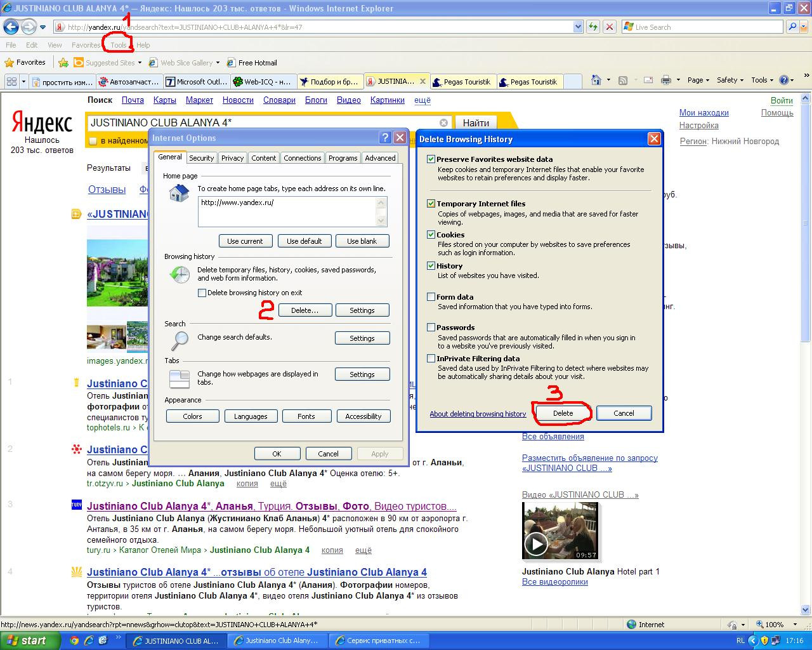Click the RSS Feeds icon

click(x=623, y=80)
